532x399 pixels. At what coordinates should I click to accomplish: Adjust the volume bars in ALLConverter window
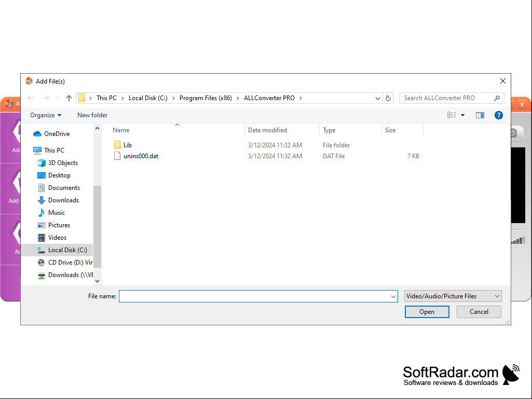(519, 241)
